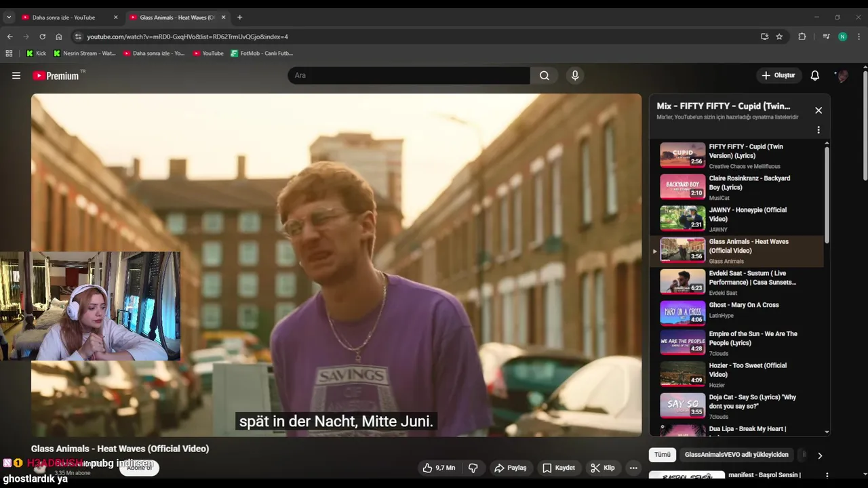Image resolution: width=868 pixels, height=488 pixels.
Task: Switch to Daha sonra izle tab
Action: (71, 17)
